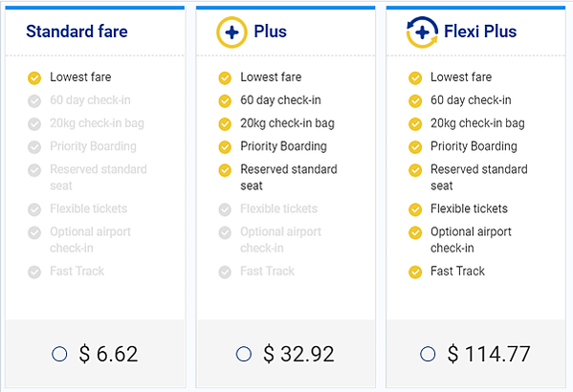
Task: Click Reserved standard seat text in Plus column
Action: click(289, 177)
